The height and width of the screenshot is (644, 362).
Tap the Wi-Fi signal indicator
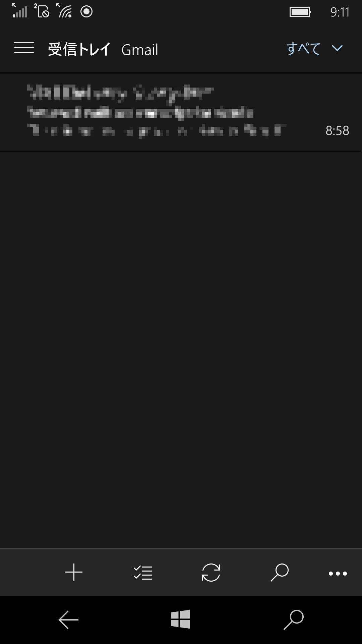click(64, 10)
